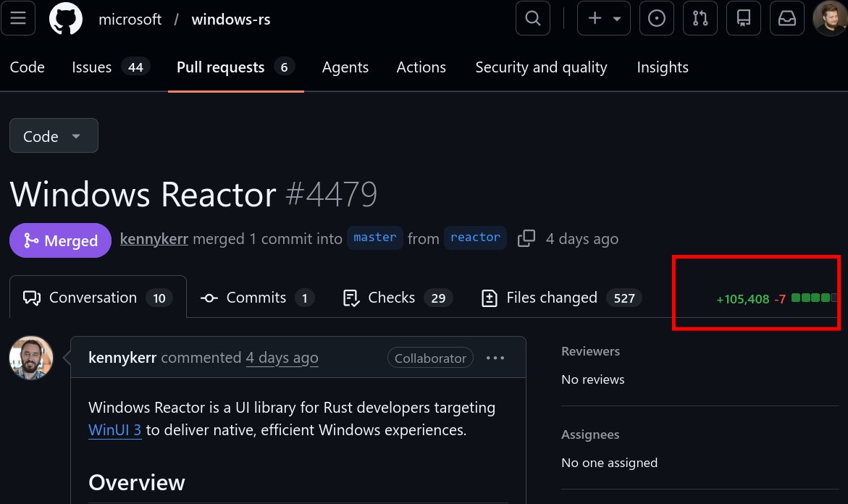Open user profile avatar menu

tap(830, 18)
